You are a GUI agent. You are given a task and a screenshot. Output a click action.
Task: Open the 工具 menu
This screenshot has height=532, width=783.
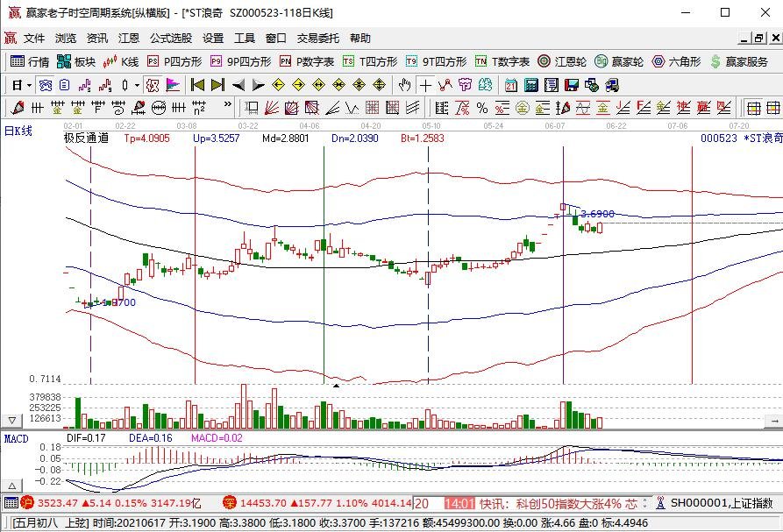(245, 39)
